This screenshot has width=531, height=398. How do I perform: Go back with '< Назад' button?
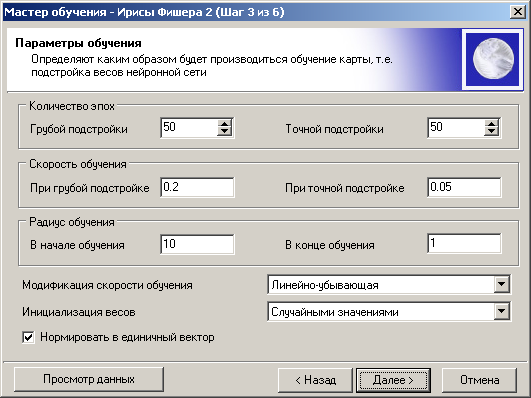[x=315, y=380]
